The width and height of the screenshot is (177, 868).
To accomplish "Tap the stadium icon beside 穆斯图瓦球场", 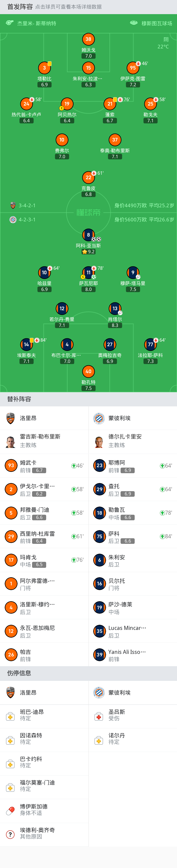I will coord(134,23).
